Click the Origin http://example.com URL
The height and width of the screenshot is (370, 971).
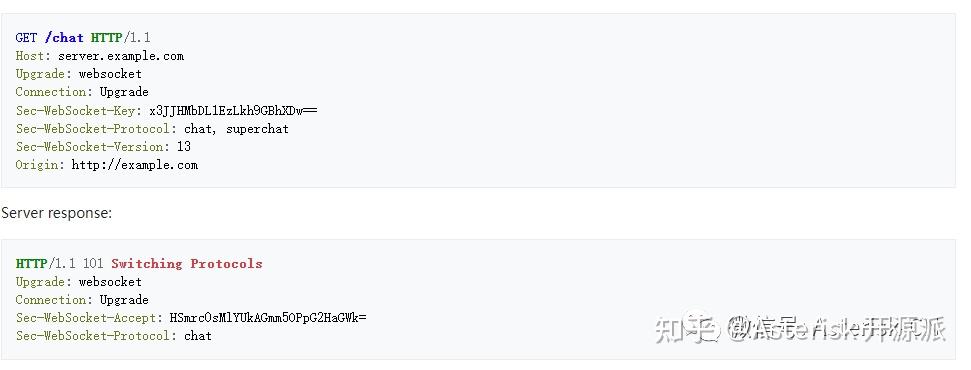pyautogui.click(x=134, y=165)
